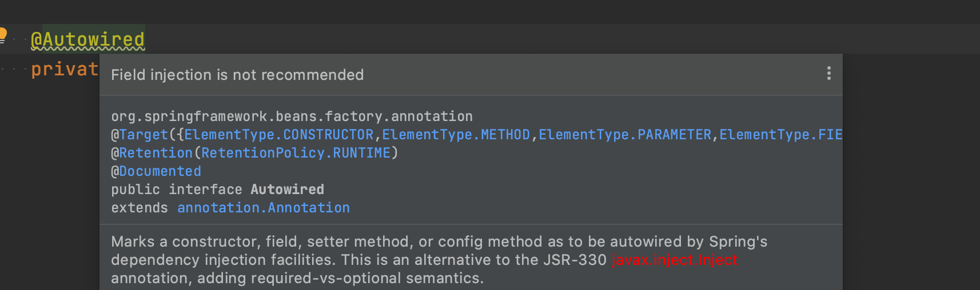Open the Target annotation link
Screen dimensions: 980x290
[144, 135]
